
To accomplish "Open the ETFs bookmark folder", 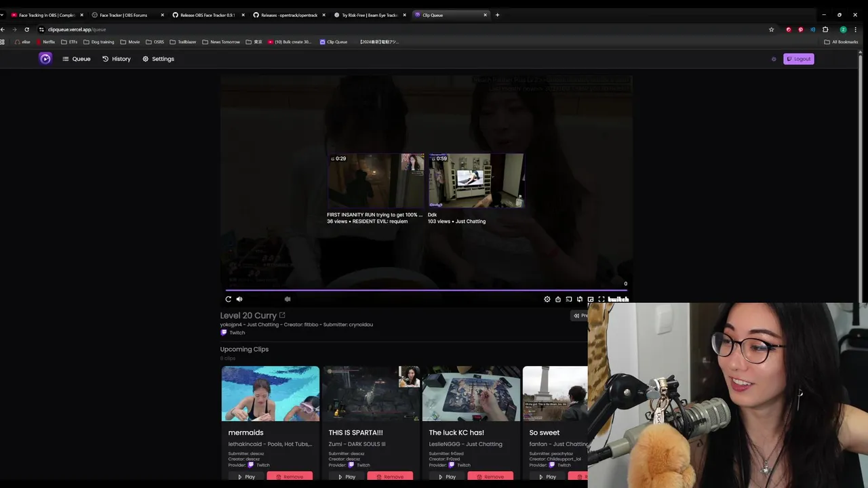I will (x=69, y=42).
